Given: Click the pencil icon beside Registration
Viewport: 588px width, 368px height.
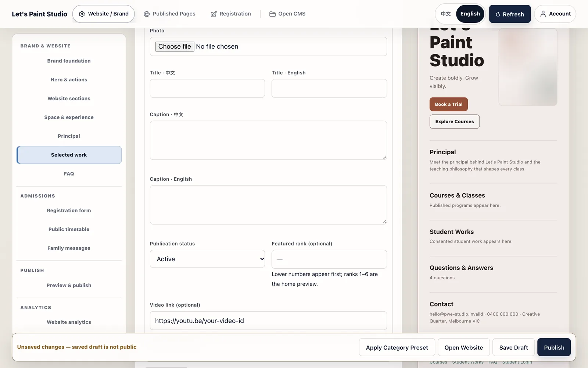Looking at the screenshot, I should point(214,14).
